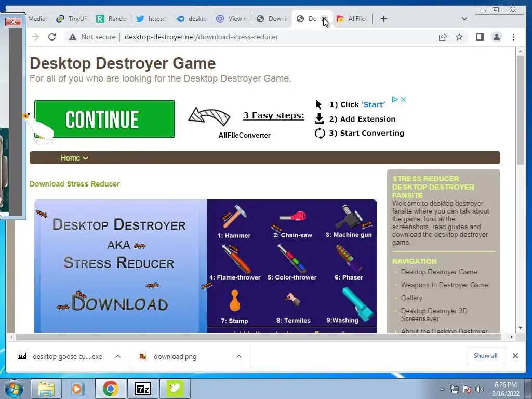
Task: Click the Hammer weapon icon
Action: [x=234, y=217]
